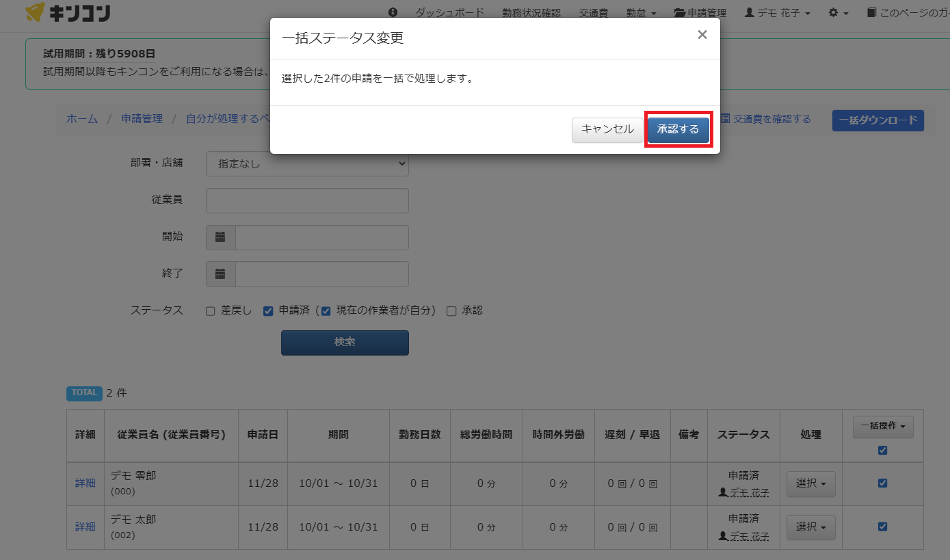Go to ホーム breadcrumb link

coord(82,118)
